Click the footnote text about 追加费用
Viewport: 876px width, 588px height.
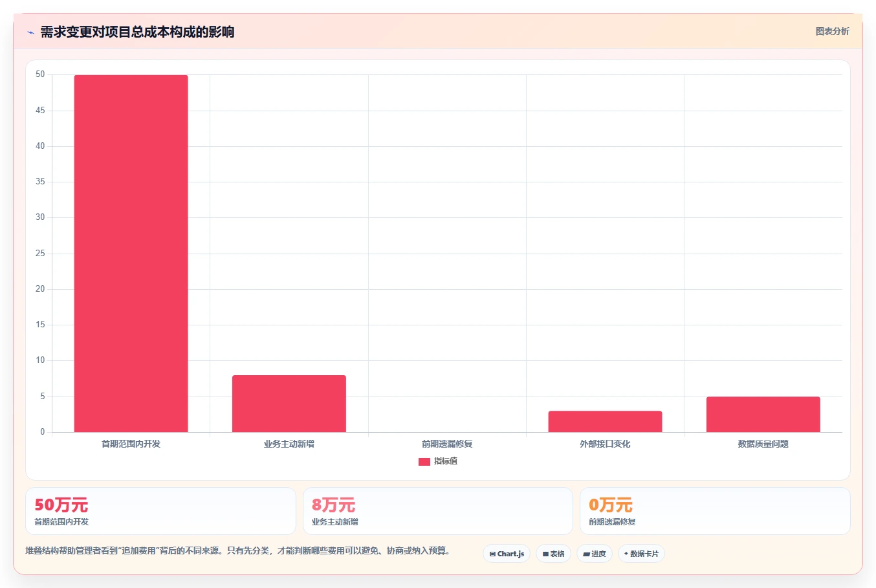(237, 550)
